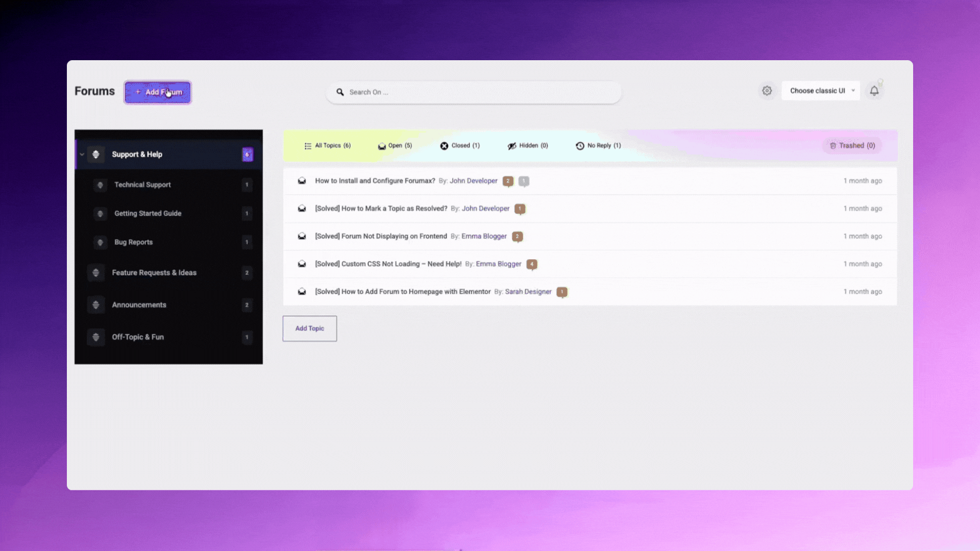Click envelope icon of Elementor Homepage topic
The width and height of the screenshot is (980, 551).
tap(302, 292)
